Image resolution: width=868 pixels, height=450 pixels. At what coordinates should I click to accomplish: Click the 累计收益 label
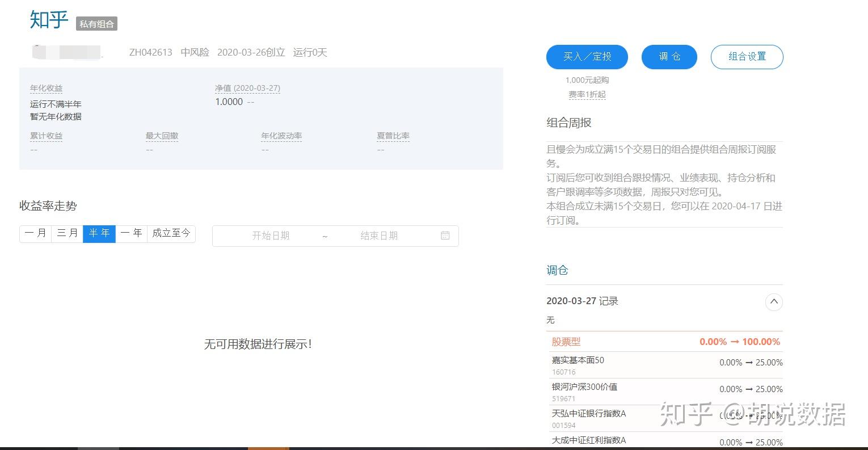[47, 136]
